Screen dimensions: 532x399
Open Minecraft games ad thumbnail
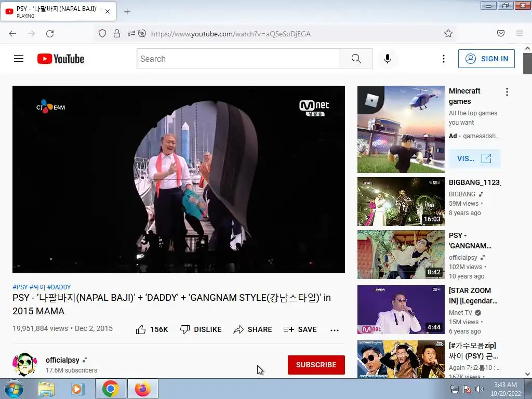401,129
